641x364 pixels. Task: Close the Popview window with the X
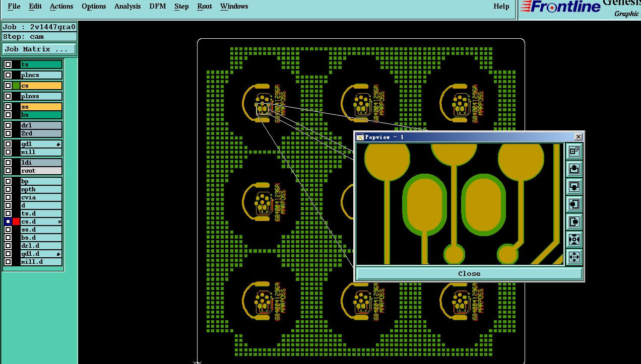point(579,136)
